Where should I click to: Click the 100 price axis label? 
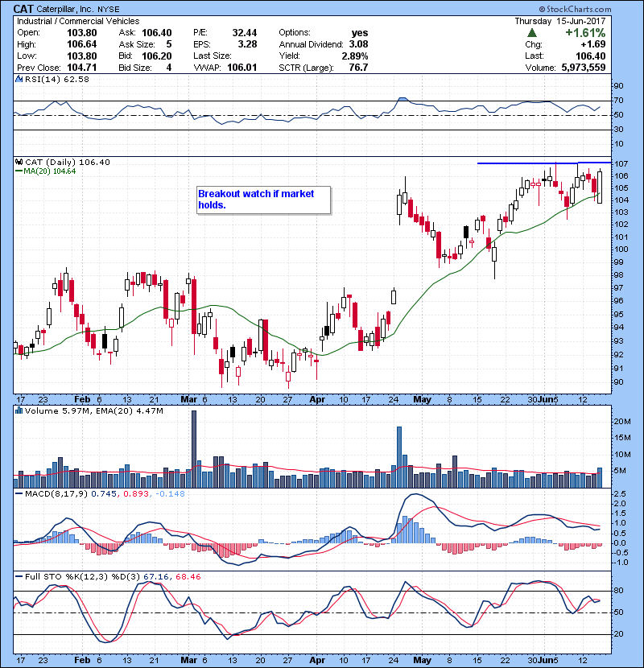(x=621, y=249)
